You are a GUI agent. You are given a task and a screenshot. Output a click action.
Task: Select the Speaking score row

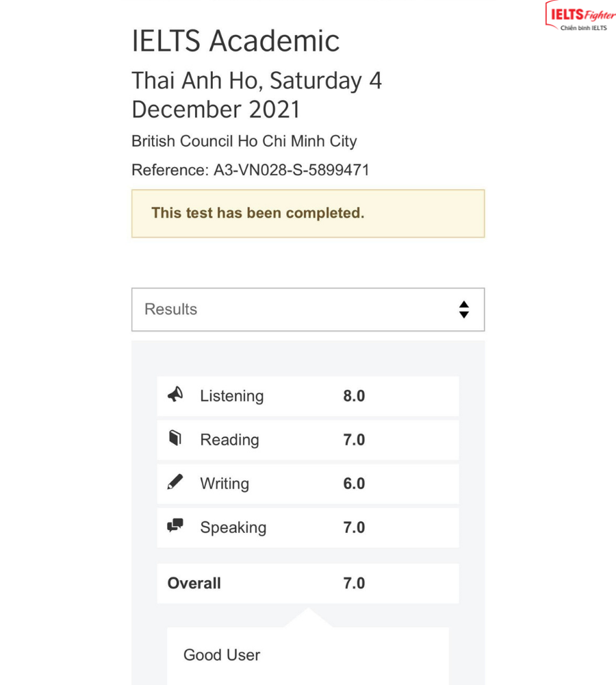(307, 527)
